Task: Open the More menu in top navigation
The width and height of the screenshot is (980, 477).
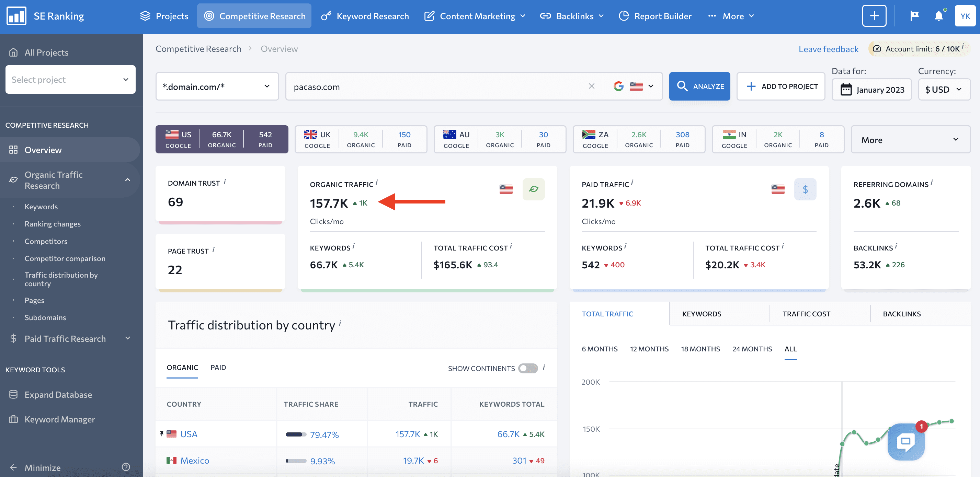Action: tap(731, 16)
